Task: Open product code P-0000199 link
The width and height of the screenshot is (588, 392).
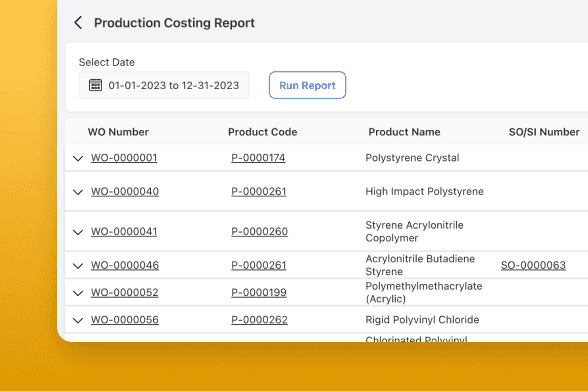Action: (x=259, y=292)
